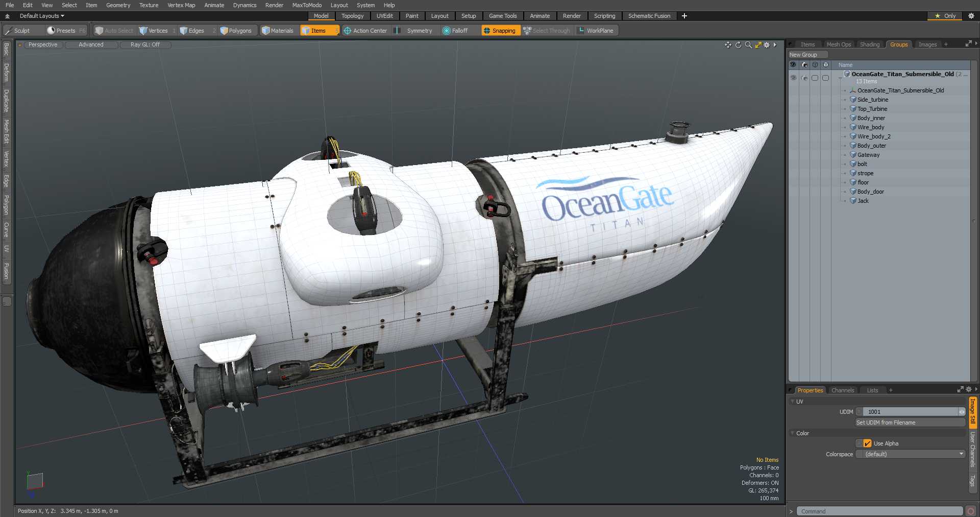980x517 pixels.
Task: Add a new layout tab with plus
Action: point(684,16)
